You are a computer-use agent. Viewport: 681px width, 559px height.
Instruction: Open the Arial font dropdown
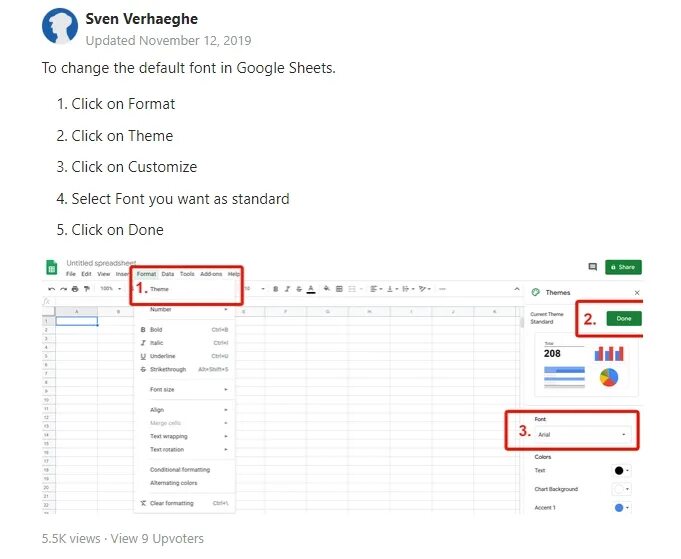point(582,434)
